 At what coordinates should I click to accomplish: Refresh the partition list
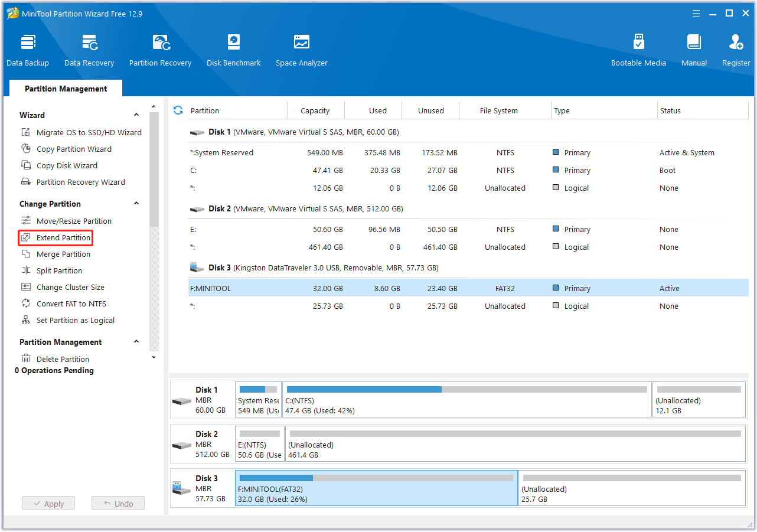click(178, 110)
